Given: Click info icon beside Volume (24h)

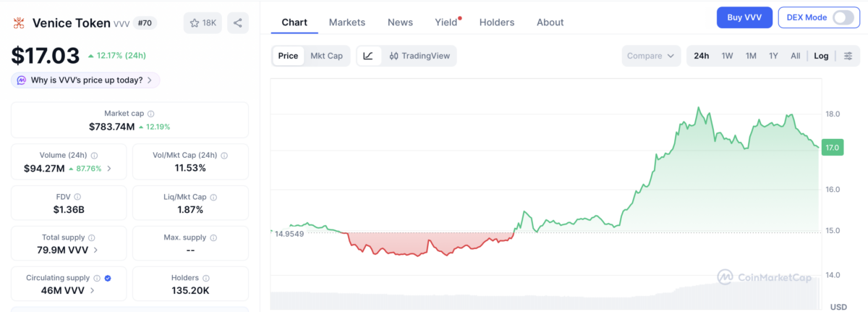Looking at the screenshot, I should 95,156.
